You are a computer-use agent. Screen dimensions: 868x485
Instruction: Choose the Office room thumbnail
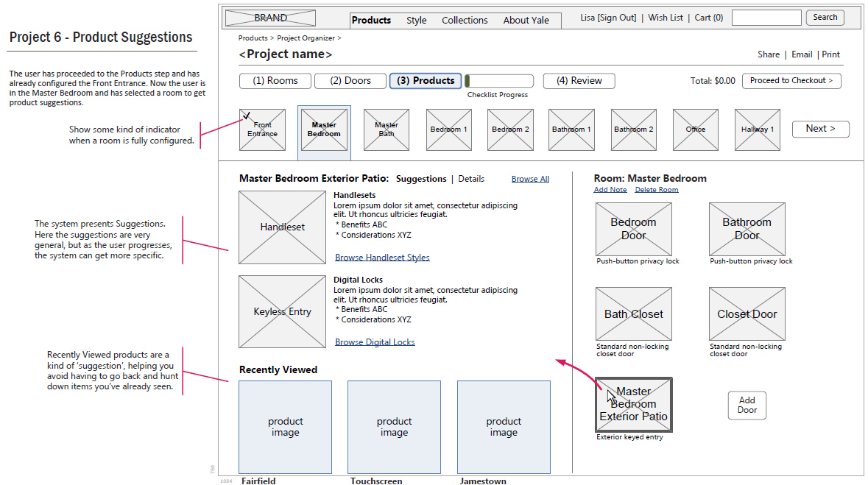(695, 130)
